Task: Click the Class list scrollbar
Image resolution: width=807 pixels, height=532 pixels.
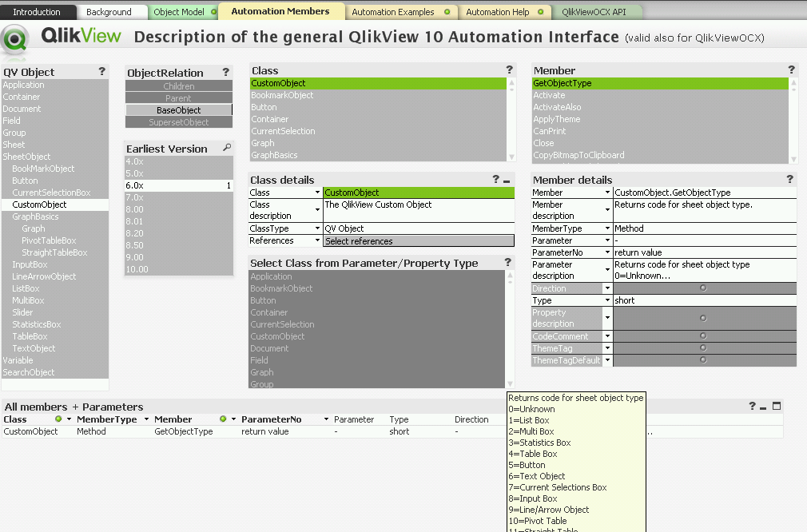Action: click(x=511, y=119)
